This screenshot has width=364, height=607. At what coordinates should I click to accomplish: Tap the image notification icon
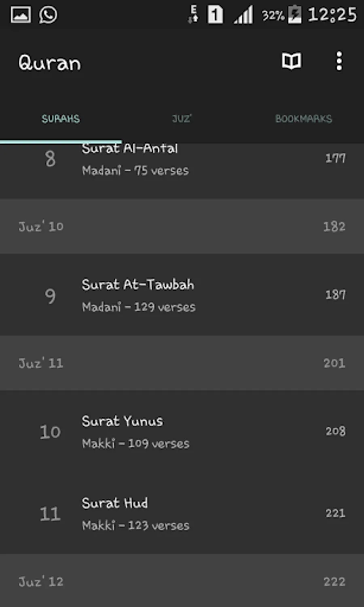pyautogui.click(x=21, y=15)
